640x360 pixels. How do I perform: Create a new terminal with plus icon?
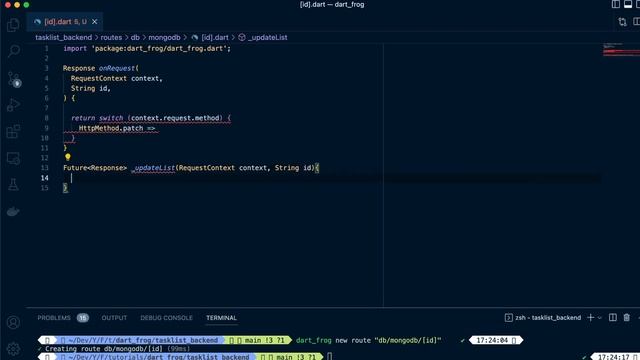coord(590,318)
